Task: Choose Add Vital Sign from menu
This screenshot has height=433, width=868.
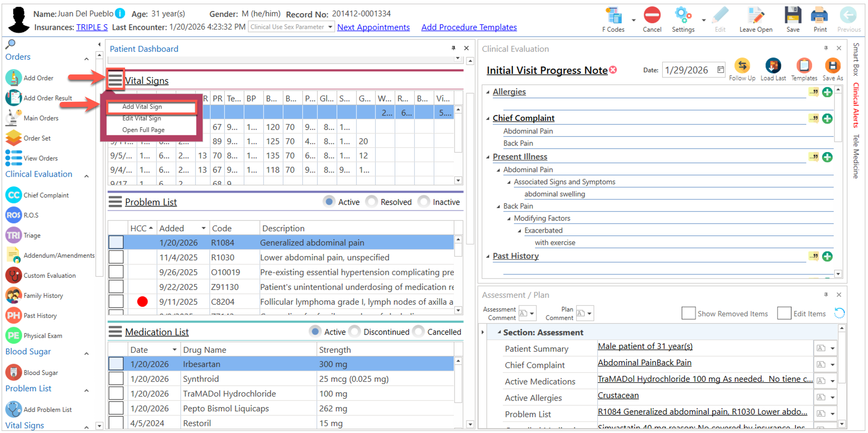Action: point(142,107)
